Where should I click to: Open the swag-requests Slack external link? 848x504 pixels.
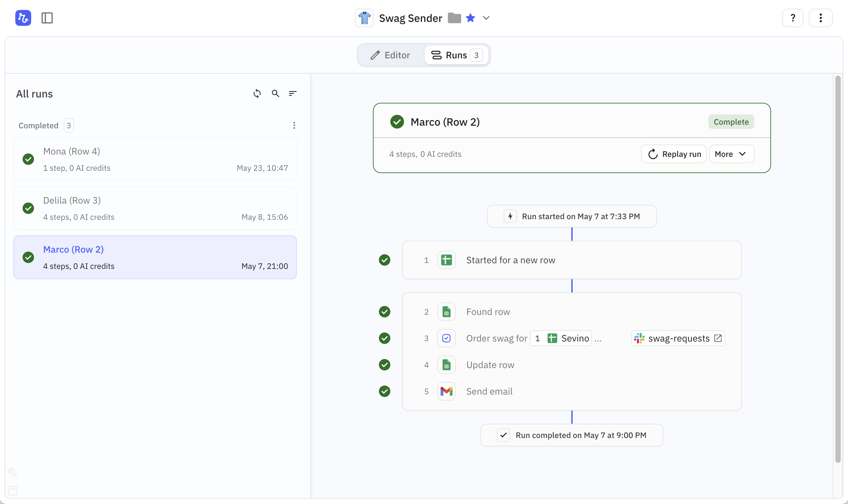pyautogui.click(x=718, y=338)
